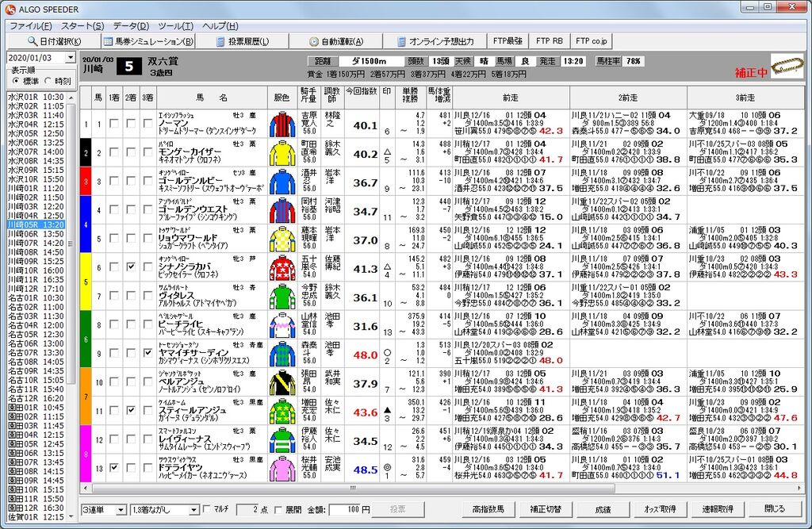Click 補正切替 button
Viewport: 812px width, 529px height.
(x=546, y=509)
